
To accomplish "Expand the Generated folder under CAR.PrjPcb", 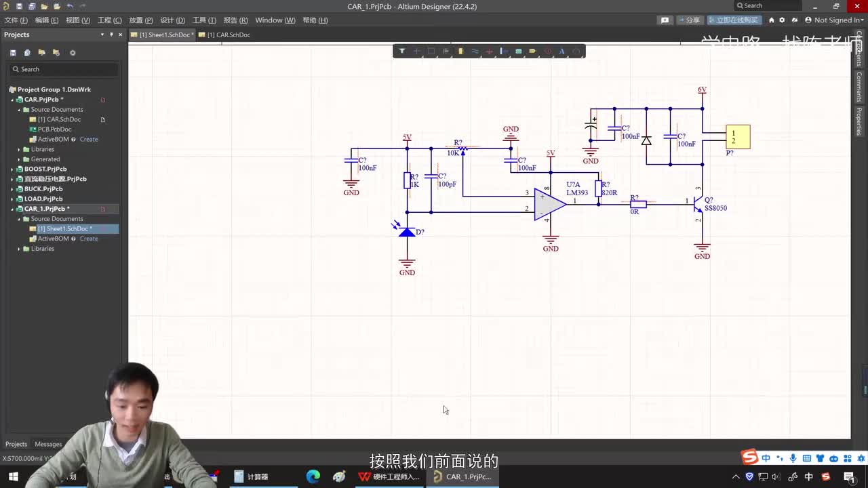I will (x=19, y=159).
